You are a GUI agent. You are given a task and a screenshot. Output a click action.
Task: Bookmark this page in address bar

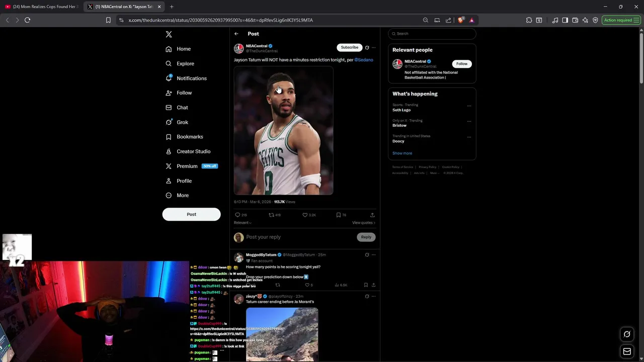click(x=108, y=20)
